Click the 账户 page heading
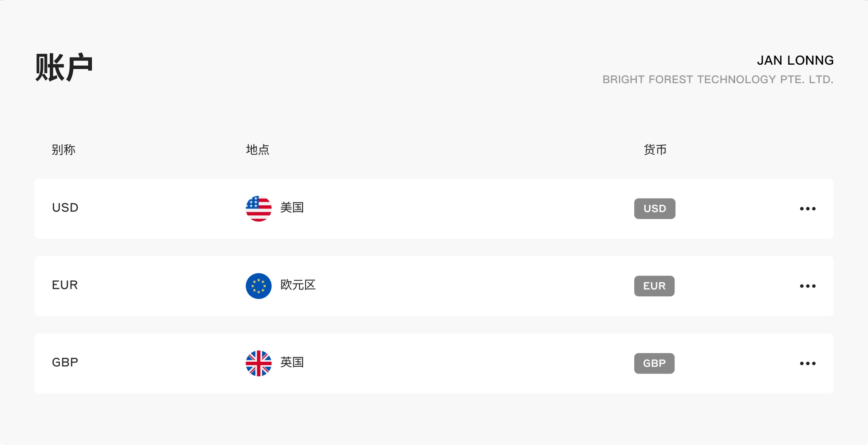 [64, 67]
